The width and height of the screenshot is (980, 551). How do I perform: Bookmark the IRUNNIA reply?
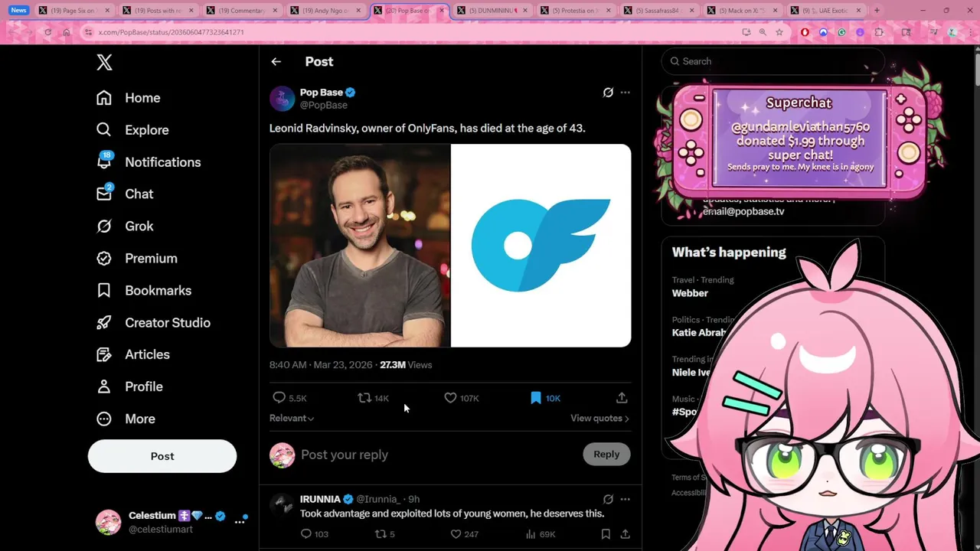pyautogui.click(x=606, y=534)
